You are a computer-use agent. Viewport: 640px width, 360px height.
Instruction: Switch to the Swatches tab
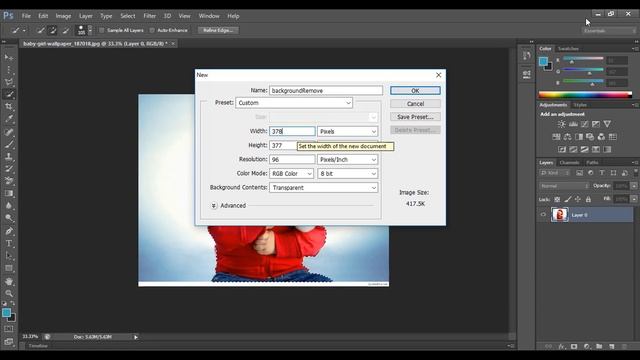pos(568,49)
